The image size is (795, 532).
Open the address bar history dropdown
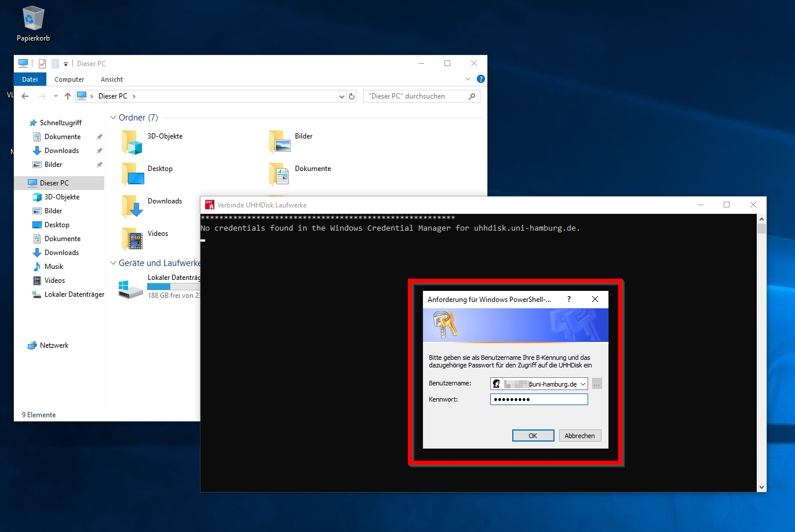[341, 96]
